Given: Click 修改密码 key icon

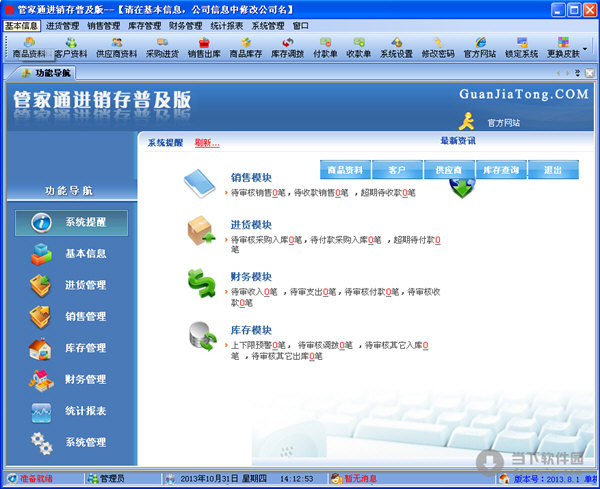Looking at the screenshot, I should [x=438, y=48].
